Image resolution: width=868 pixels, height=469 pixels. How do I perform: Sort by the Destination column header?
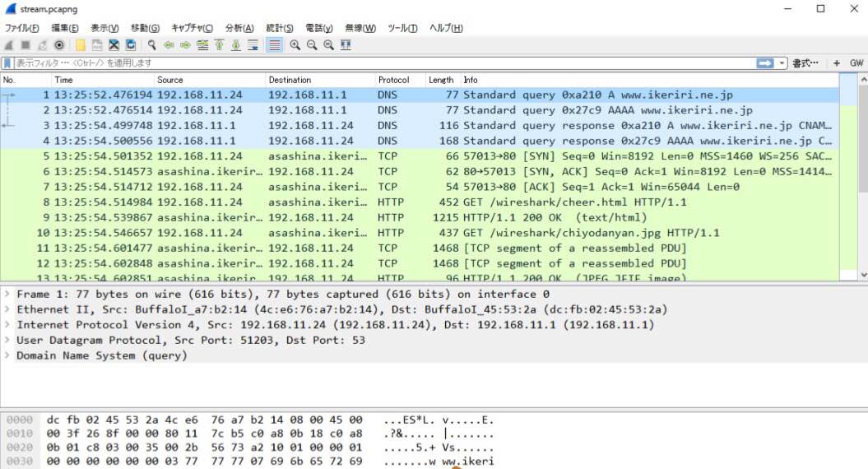click(x=321, y=80)
